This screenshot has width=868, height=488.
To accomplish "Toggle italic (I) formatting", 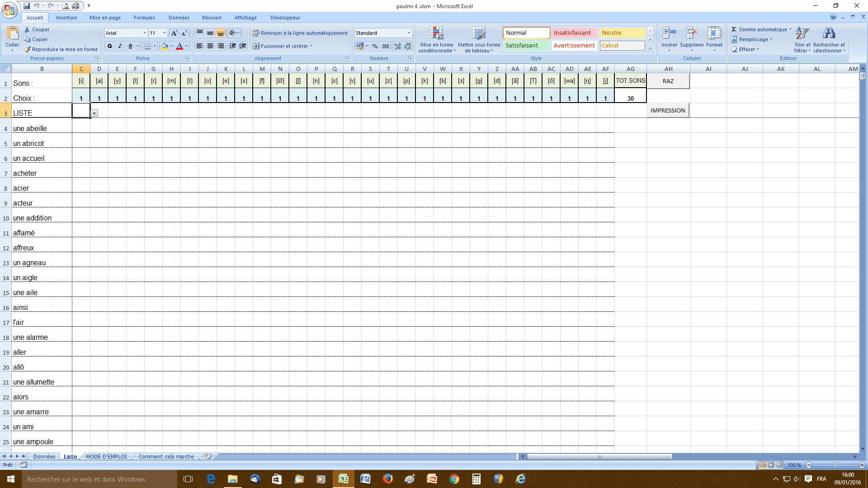I will click(120, 46).
